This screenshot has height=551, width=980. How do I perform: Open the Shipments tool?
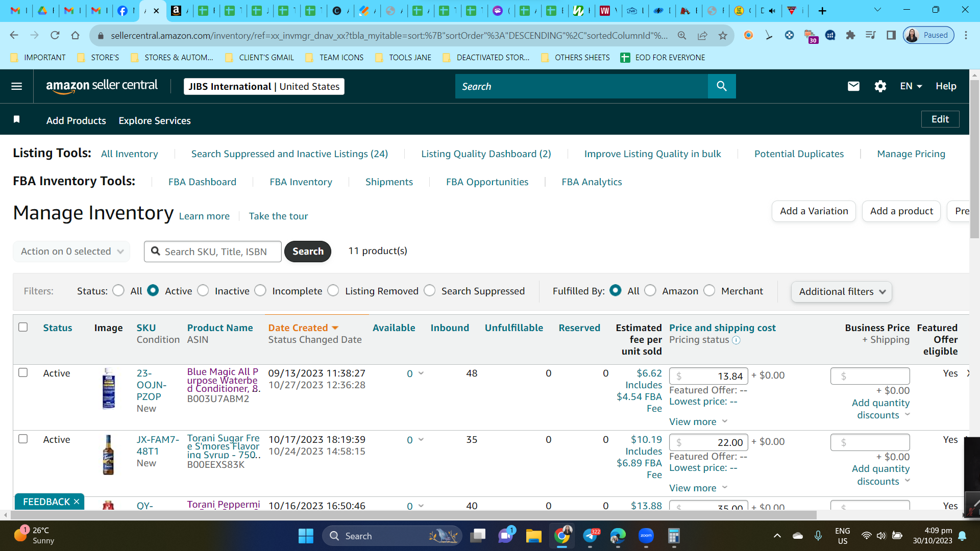tap(389, 182)
